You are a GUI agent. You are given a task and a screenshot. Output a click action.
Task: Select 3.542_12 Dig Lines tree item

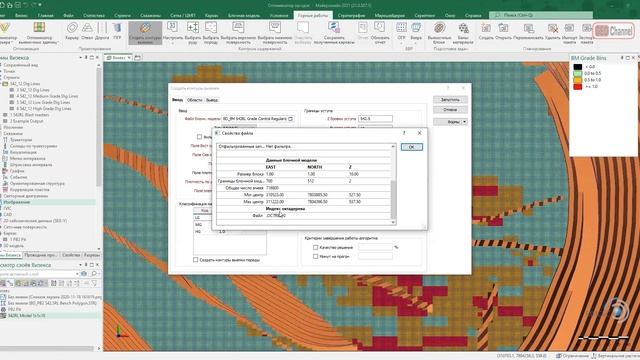tap(33, 90)
